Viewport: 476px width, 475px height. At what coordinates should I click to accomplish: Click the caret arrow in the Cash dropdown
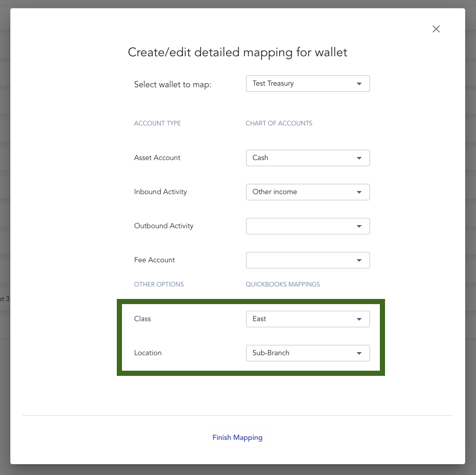[359, 158]
